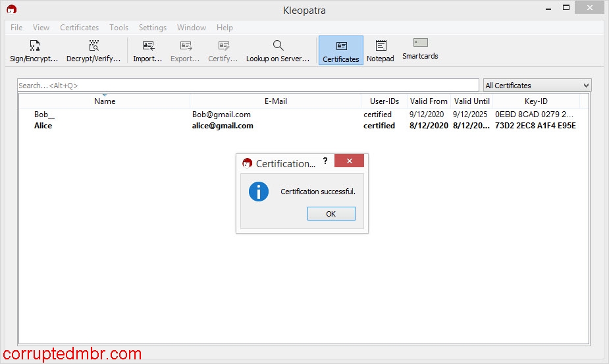Click the 9/12/2025 Valid Until cell
This screenshot has width=609, height=364.
(470, 115)
